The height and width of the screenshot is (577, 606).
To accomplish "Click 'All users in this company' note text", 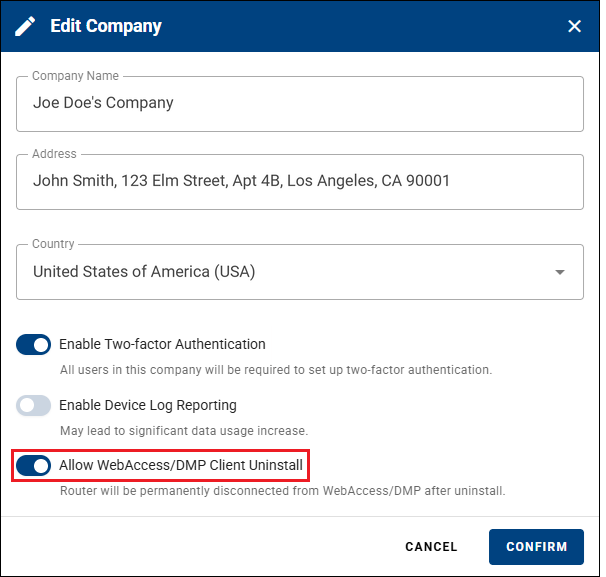I will point(276,370).
